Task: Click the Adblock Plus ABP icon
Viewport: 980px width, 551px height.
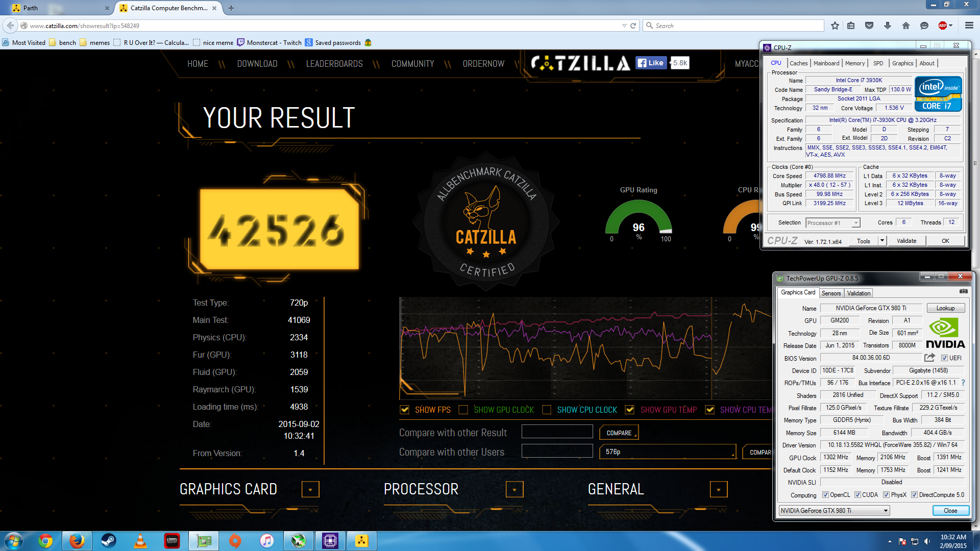Action: pyautogui.click(x=943, y=26)
